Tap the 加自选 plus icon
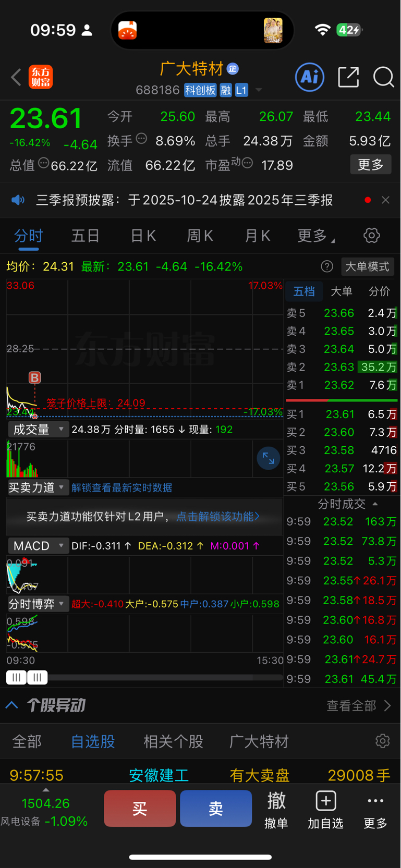Screen dimensions: 401x868 326,801
